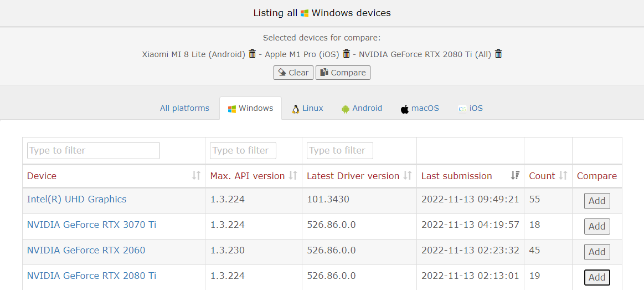644x290 pixels.
Task: Sort by Latest Driver version arrows
Action: click(x=407, y=176)
